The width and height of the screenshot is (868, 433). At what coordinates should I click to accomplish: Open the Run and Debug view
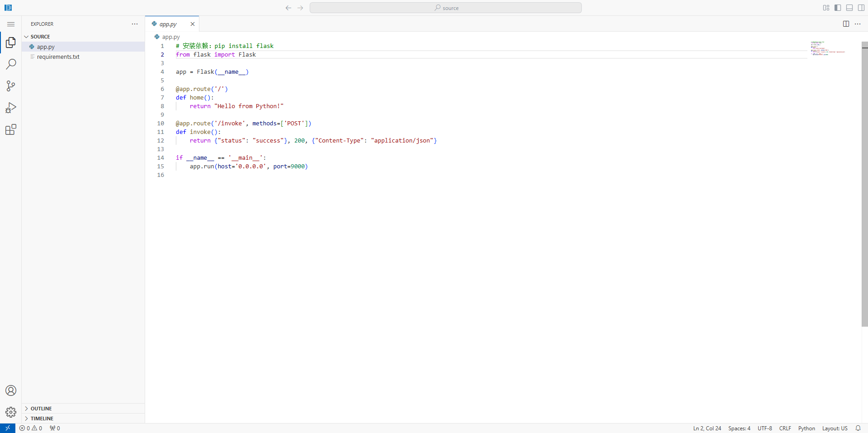pos(11,108)
